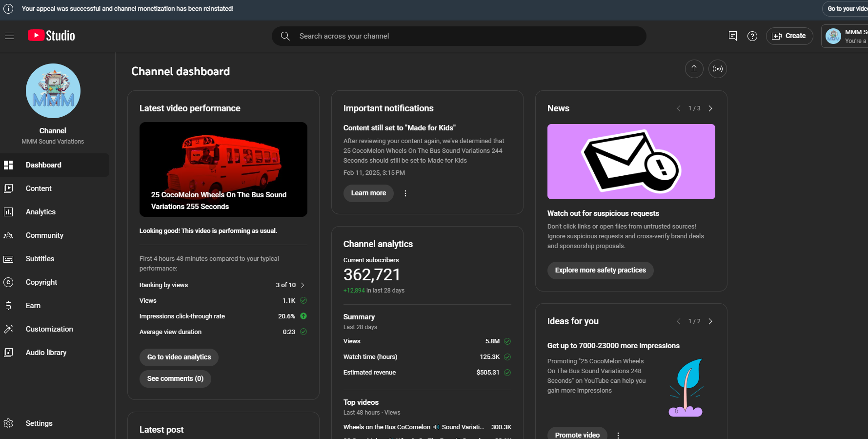868x439 pixels.
Task: Open the help question mark icon
Action: coord(752,36)
